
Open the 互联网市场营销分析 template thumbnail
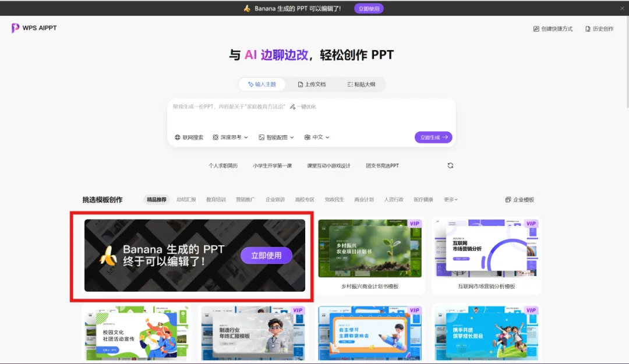point(486,249)
